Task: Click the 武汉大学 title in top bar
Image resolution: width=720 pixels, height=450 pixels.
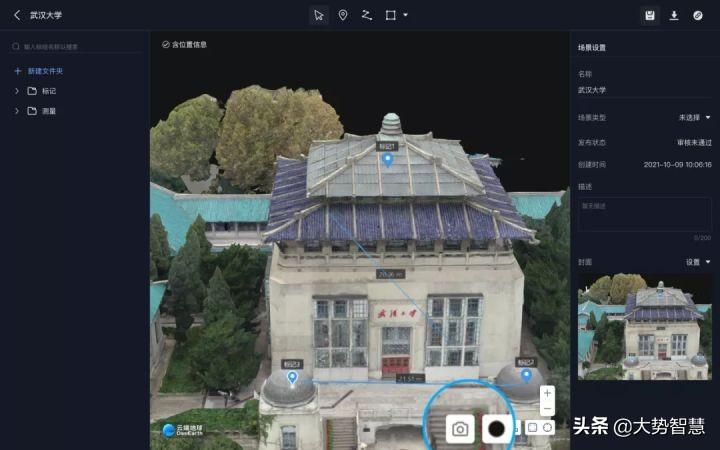Action: pos(46,15)
